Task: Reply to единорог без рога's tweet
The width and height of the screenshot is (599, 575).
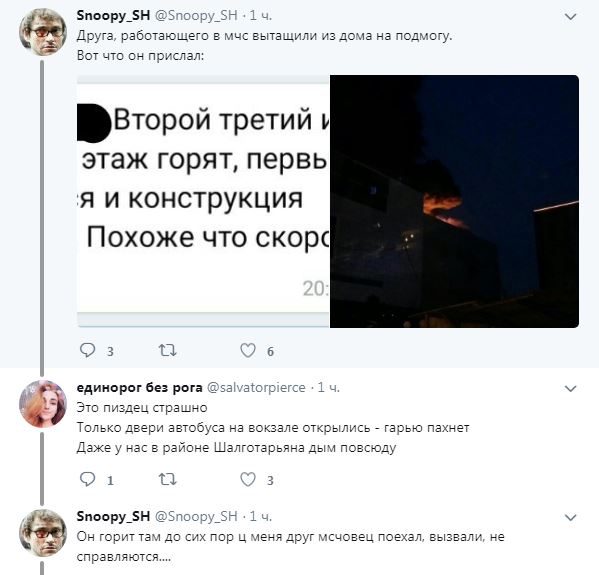Action: tap(87, 479)
